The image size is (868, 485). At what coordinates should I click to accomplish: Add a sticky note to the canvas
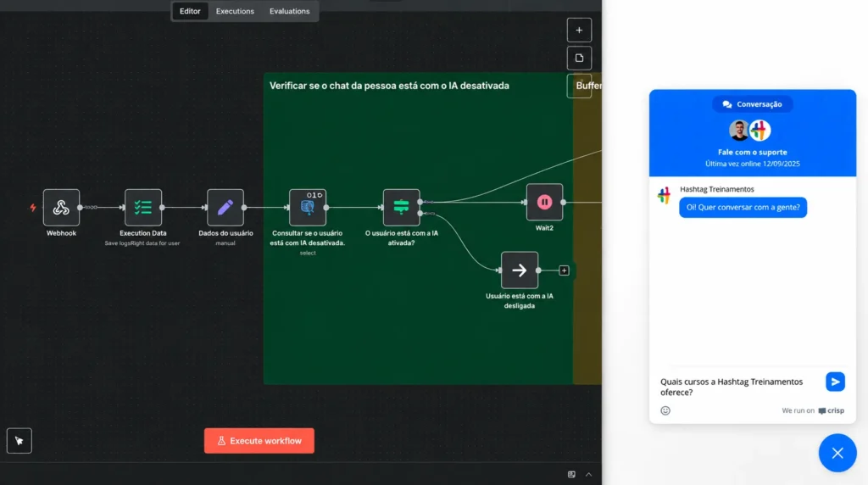pyautogui.click(x=579, y=58)
